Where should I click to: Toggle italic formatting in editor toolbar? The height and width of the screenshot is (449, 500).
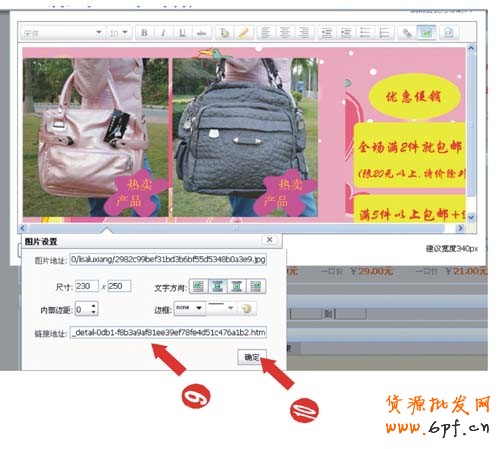(x=163, y=33)
